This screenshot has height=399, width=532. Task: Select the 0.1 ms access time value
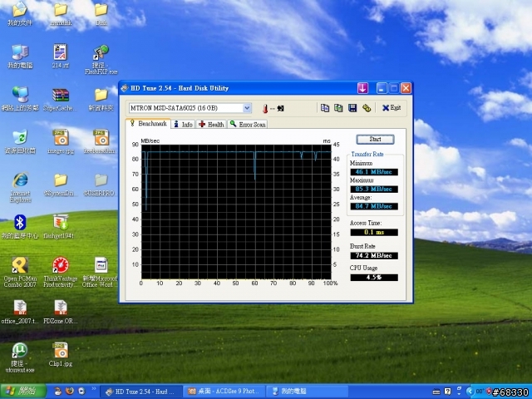[x=374, y=232]
